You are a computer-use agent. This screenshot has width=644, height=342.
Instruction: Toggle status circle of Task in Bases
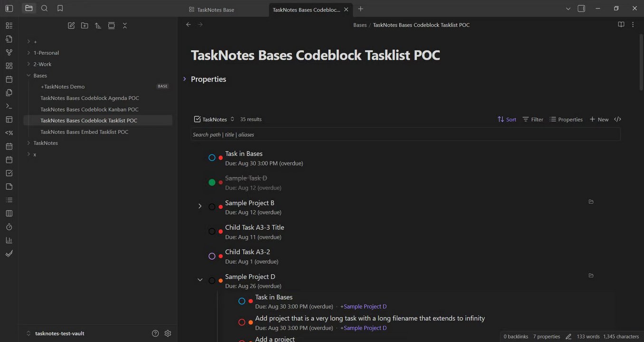212,158
